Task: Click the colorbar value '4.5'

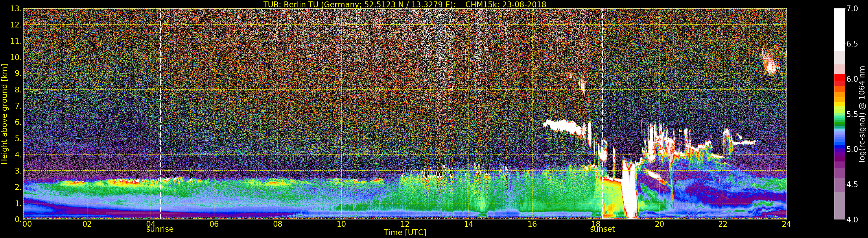Action: [852, 185]
